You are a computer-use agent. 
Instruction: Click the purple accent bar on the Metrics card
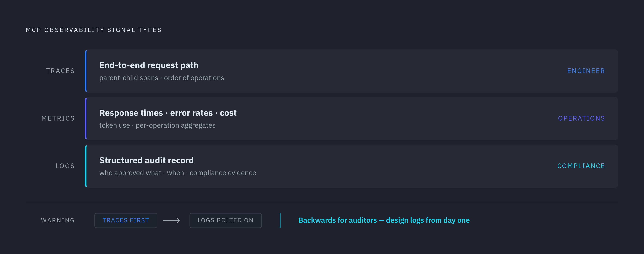click(x=86, y=119)
